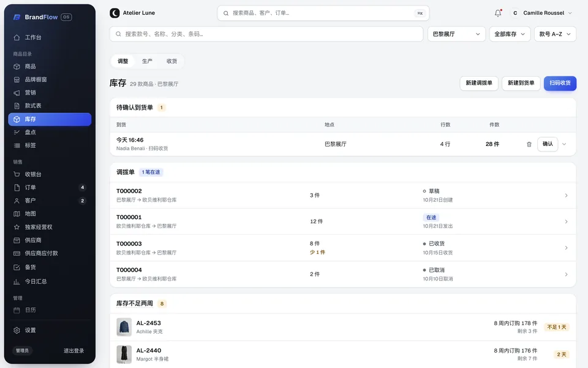The height and width of the screenshot is (368, 588).
Task: Open the 款号 A–Z sort dropdown
Action: click(x=555, y=34)
